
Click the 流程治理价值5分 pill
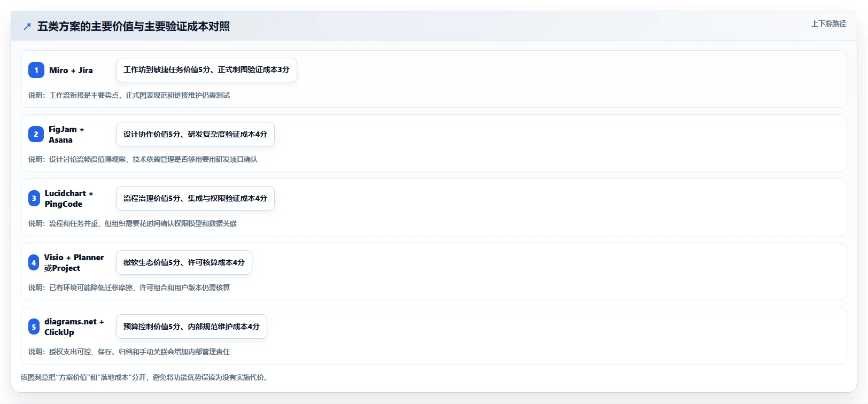click(x=195, y=198)
